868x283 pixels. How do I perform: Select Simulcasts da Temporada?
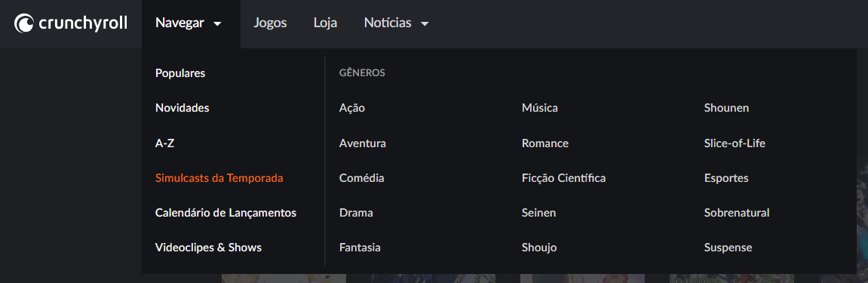tap(219, 178)
